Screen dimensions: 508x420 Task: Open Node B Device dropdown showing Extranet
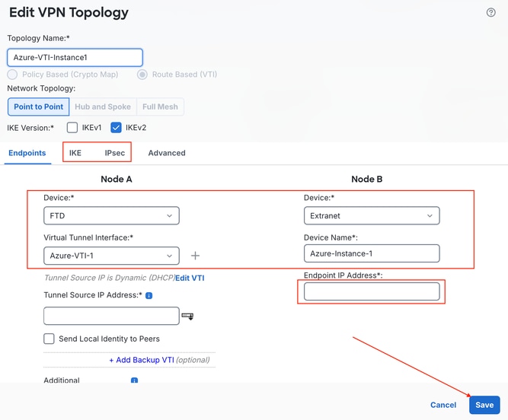pos(372,215)
